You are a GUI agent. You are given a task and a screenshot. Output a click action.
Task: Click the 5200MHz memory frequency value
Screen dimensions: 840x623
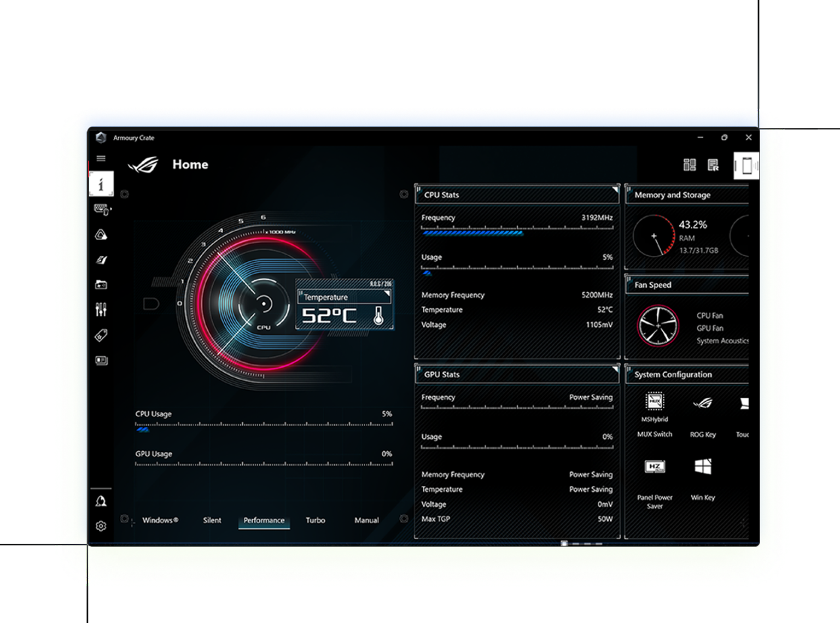pyautogui.click(x=597, y=295)
